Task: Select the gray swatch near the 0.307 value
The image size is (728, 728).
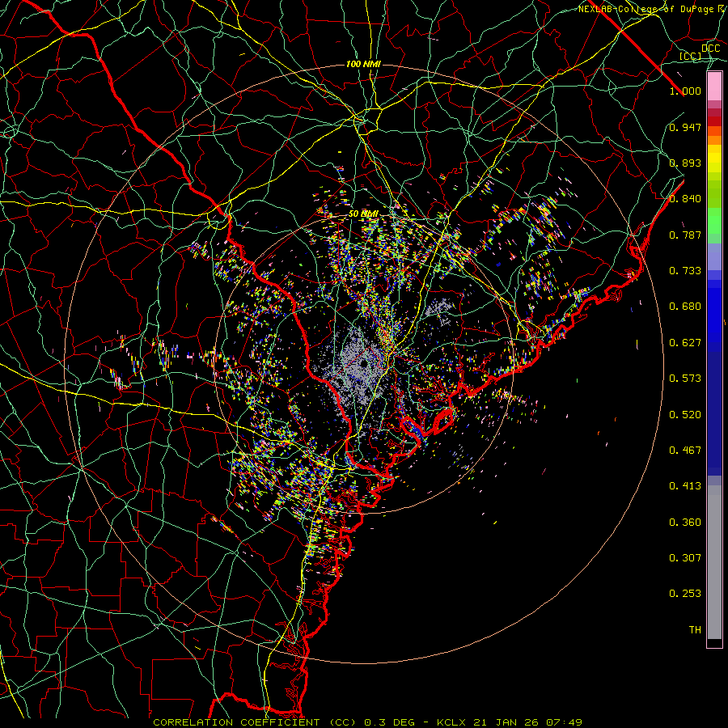Action: 714,562
